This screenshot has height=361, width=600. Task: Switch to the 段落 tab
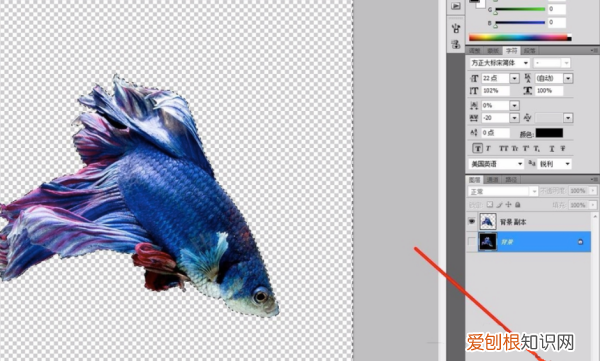[x=530, y=51]
